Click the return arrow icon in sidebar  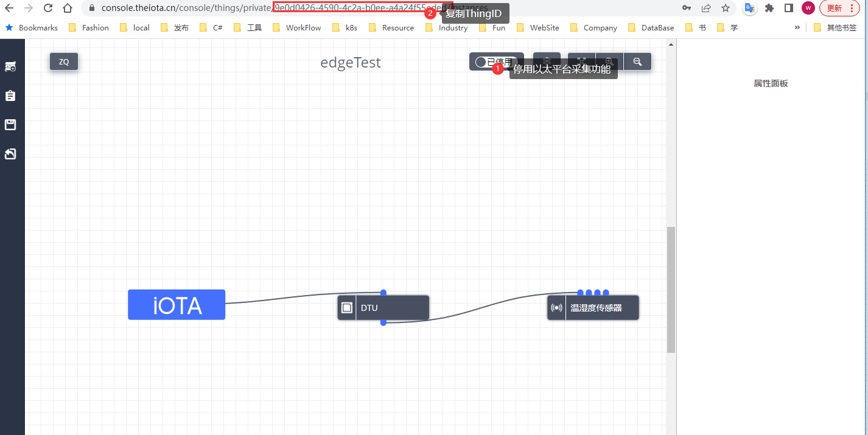point(10,154)
